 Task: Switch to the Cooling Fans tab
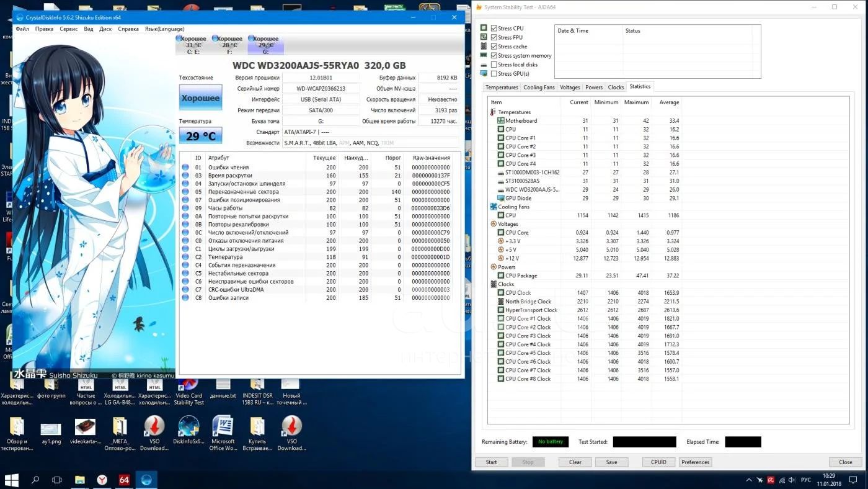(x=539, y=87)
